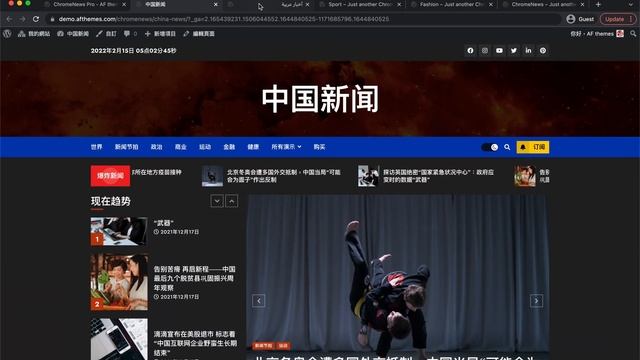Open ticker headline about 北京冬奥会 diplomatic boycott
Viewport: 640px width, 360px height.
(284, 176)
